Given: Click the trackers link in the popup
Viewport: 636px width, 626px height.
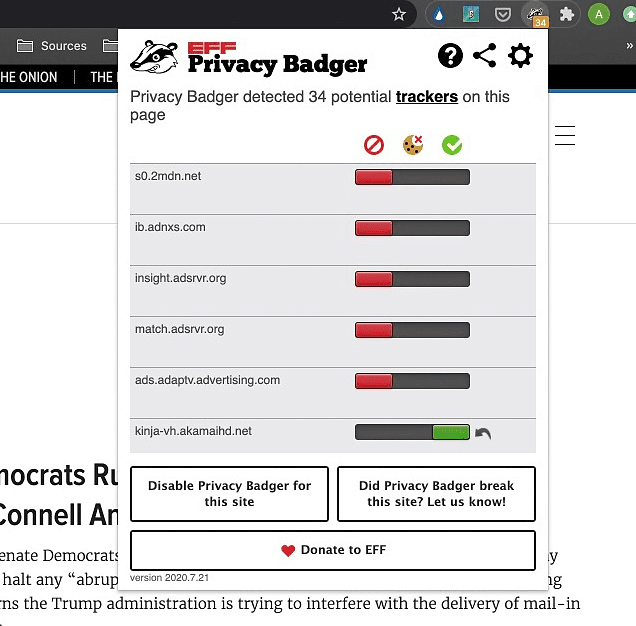Looking at the screenshot, I should tap(427, 97).
